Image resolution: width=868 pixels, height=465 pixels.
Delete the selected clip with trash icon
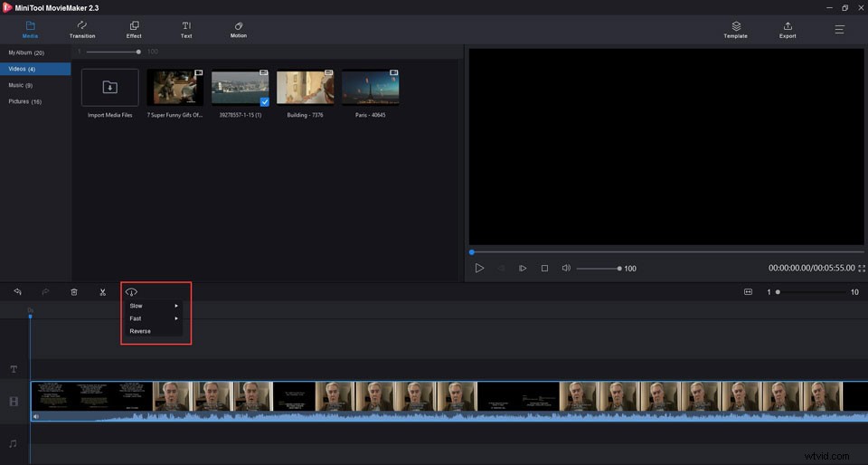click(x=74, y=291)
